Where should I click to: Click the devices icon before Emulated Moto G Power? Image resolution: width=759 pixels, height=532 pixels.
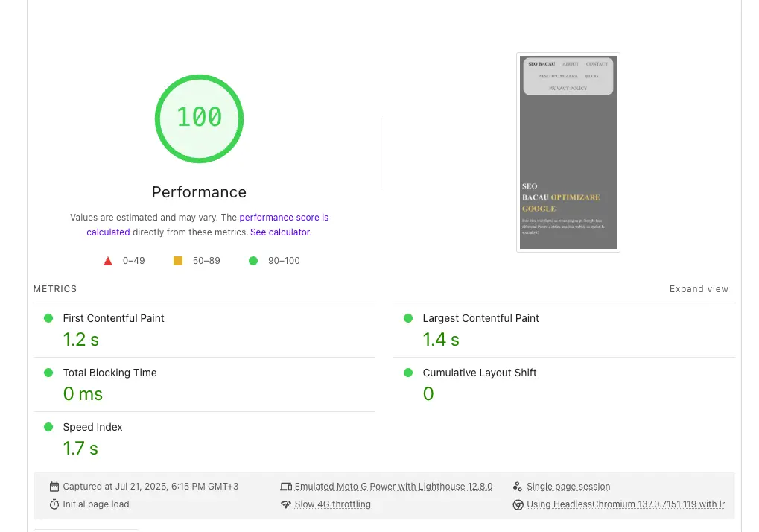[286, 487]
